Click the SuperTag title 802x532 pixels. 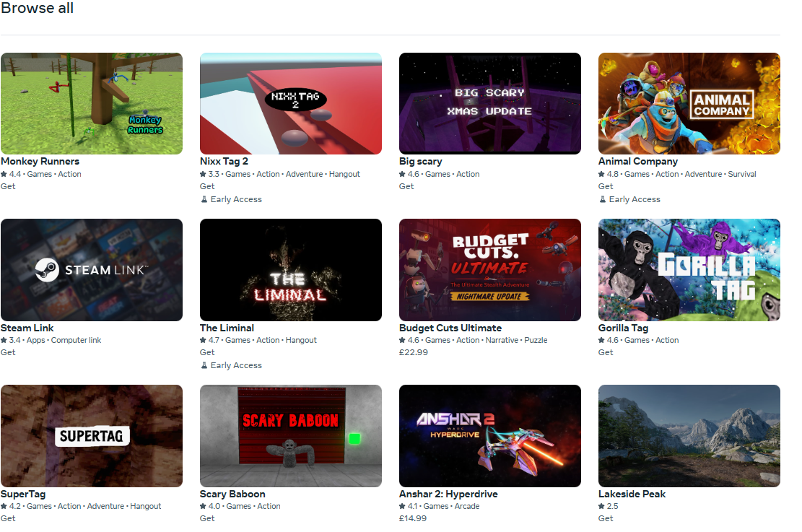23,494
